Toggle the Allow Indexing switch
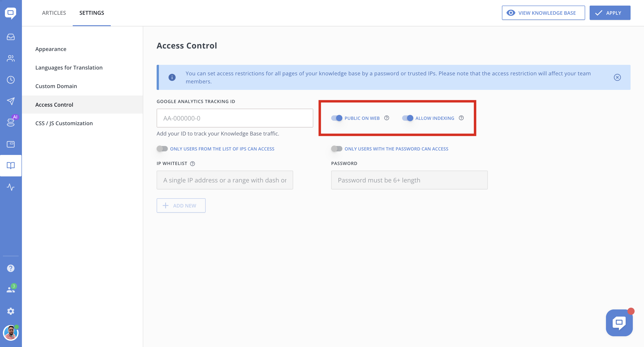Screen dimensions: 644x347 coord(407,118)
